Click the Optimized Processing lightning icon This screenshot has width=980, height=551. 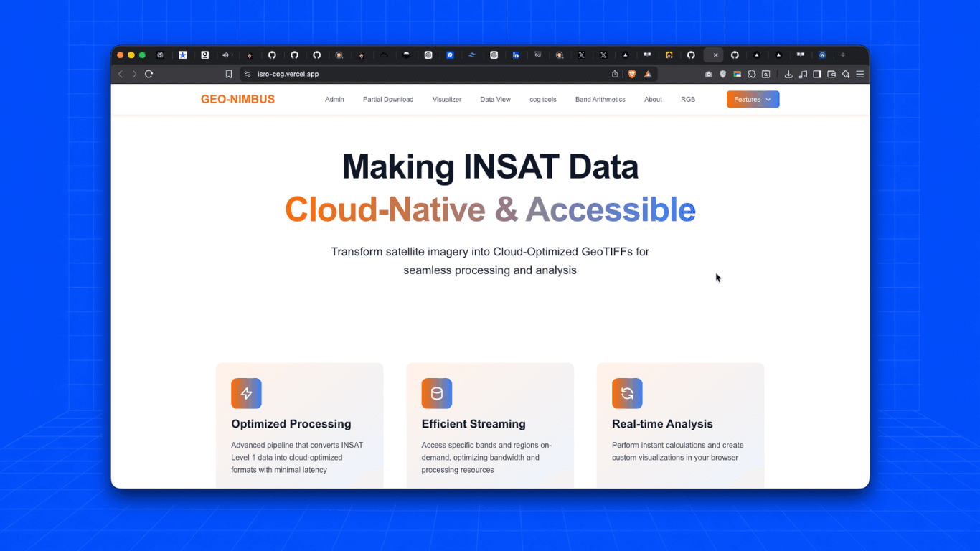246,393
